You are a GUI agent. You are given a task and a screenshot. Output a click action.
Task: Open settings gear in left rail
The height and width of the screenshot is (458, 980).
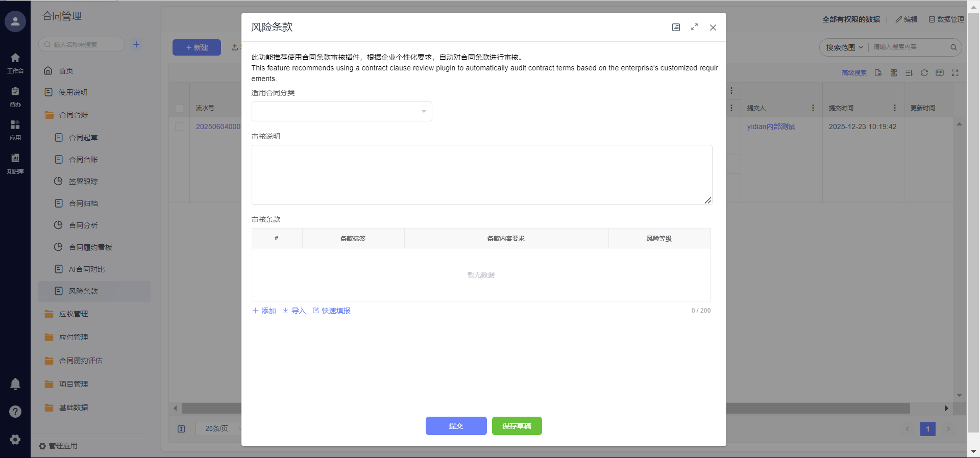coord(15,439)
